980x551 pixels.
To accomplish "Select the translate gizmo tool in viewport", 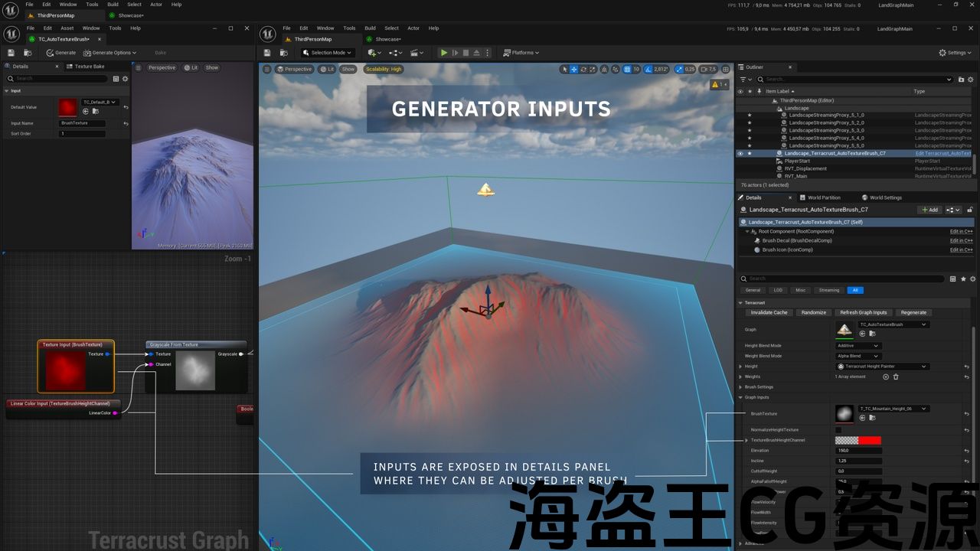I will click(x=574, y=69).
